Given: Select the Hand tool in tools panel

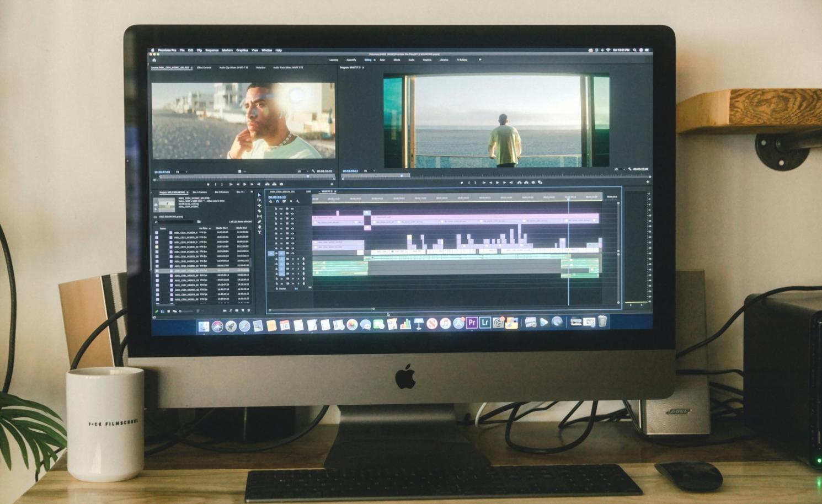Looking at the screenshot, I should click(x=259, y=227).
